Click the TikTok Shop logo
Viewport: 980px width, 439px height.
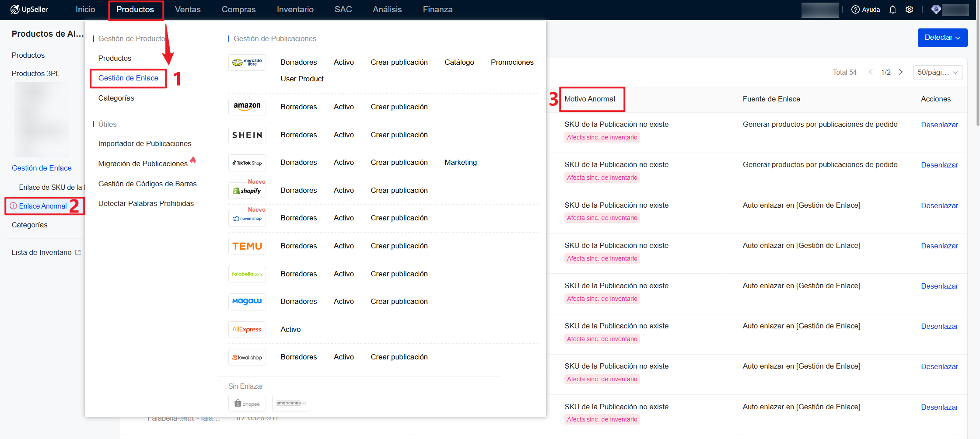click(x=247, y=163)
